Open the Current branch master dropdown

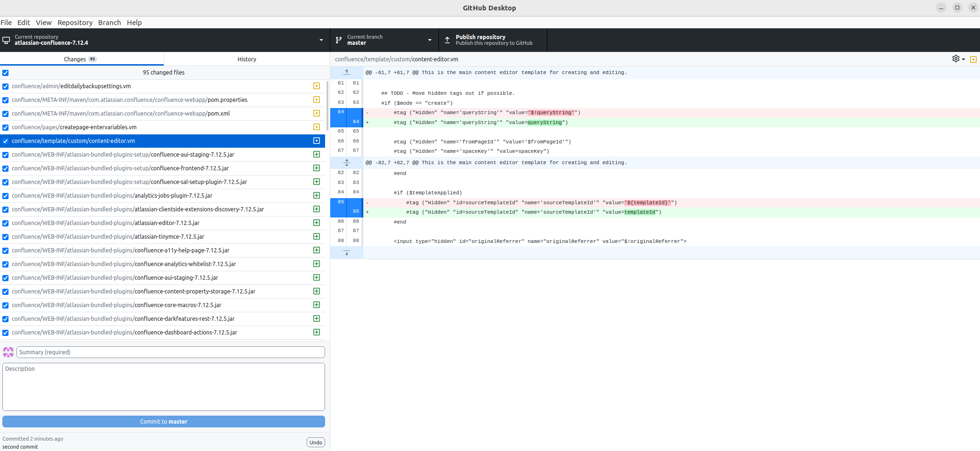384,40
